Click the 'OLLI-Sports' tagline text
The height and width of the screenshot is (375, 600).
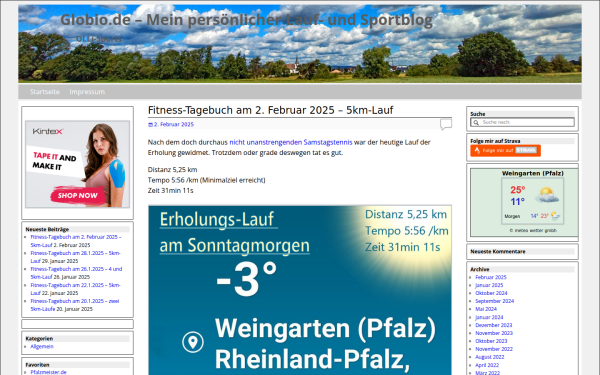point(98,39)
